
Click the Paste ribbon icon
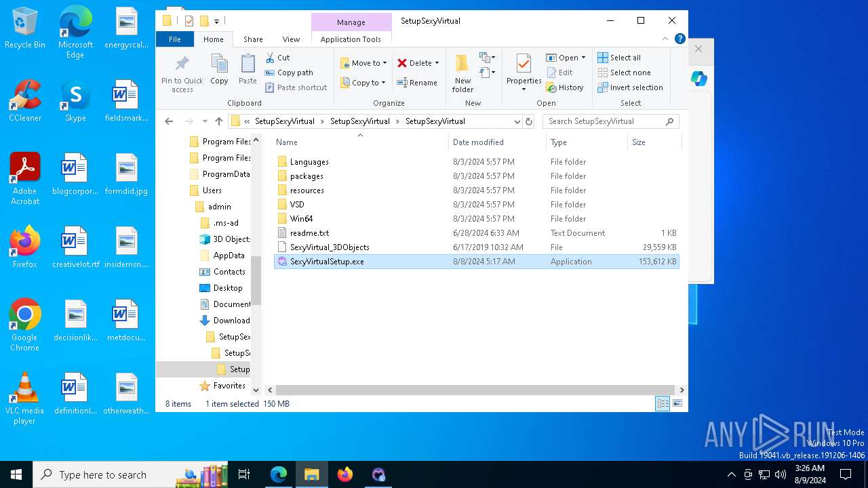pyautogui.click(x=248, y=70)
